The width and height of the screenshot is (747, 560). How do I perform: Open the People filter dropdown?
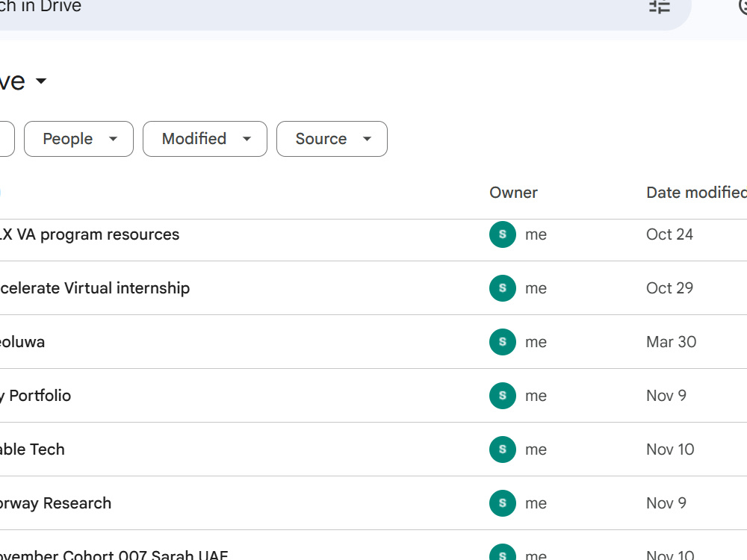78,139
